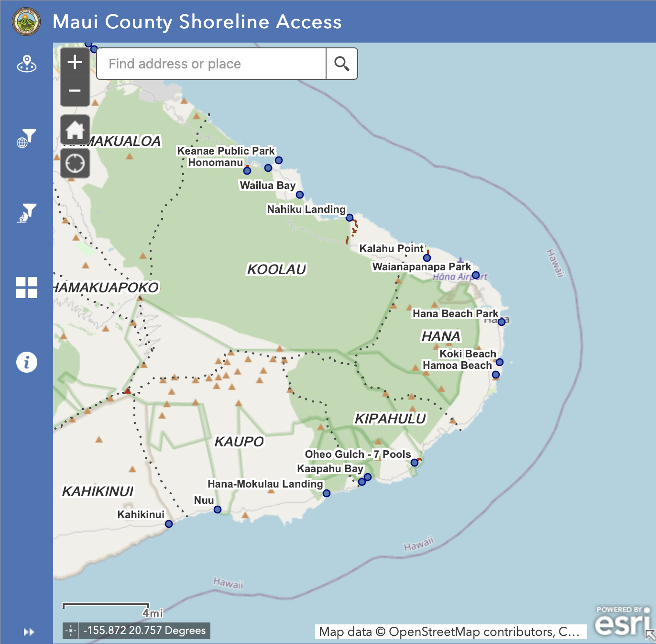The width and height of the screenshot is (656, 644).
Task: Open the basemap gallery grid icon
Action: pyautogui.click(x=27, y=288)
